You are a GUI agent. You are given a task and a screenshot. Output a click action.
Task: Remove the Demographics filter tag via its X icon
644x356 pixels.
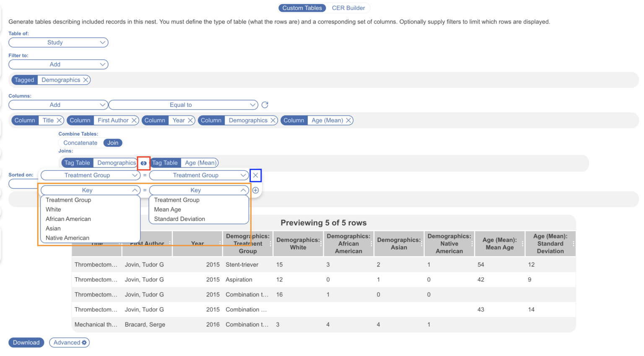click(x=86, y=80)
